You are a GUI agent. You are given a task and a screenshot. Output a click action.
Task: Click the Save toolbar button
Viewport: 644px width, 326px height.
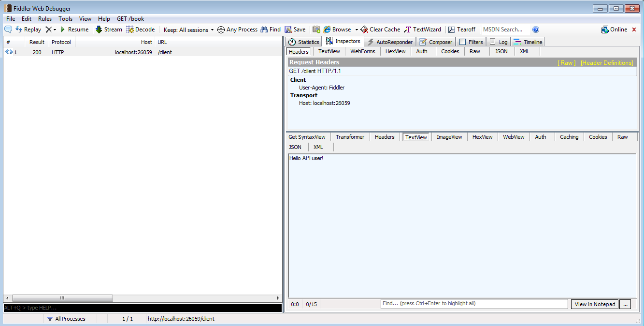coord(295,30)
